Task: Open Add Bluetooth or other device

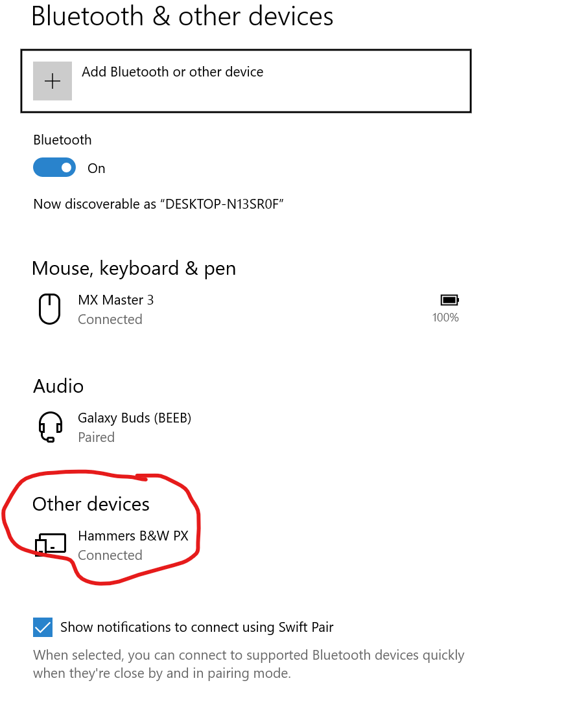Action: click(x=246, y=81)
